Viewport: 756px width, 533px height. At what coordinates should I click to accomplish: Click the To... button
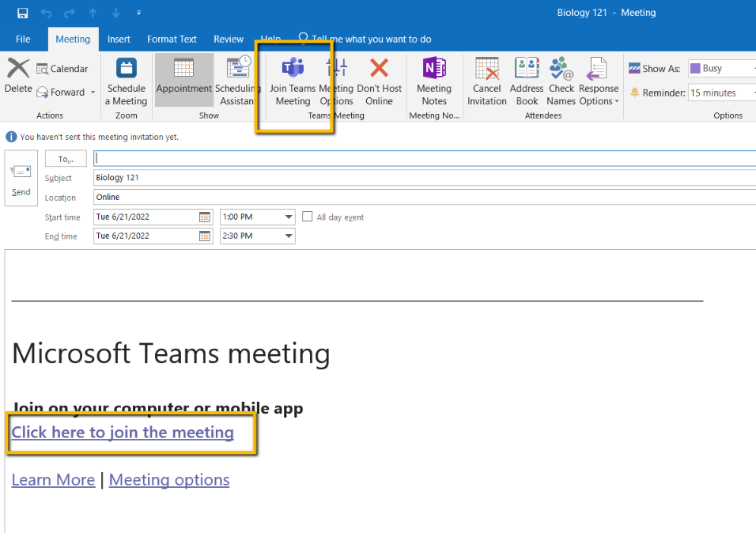click(66, 159)
